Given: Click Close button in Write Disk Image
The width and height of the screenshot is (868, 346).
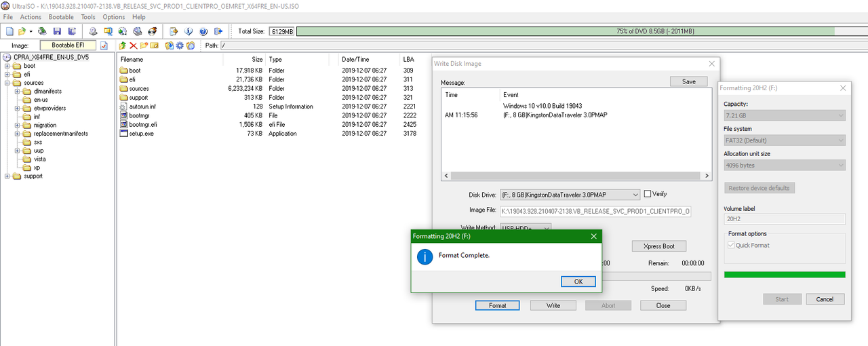Looking at the screenshot, I should [663, 305].
